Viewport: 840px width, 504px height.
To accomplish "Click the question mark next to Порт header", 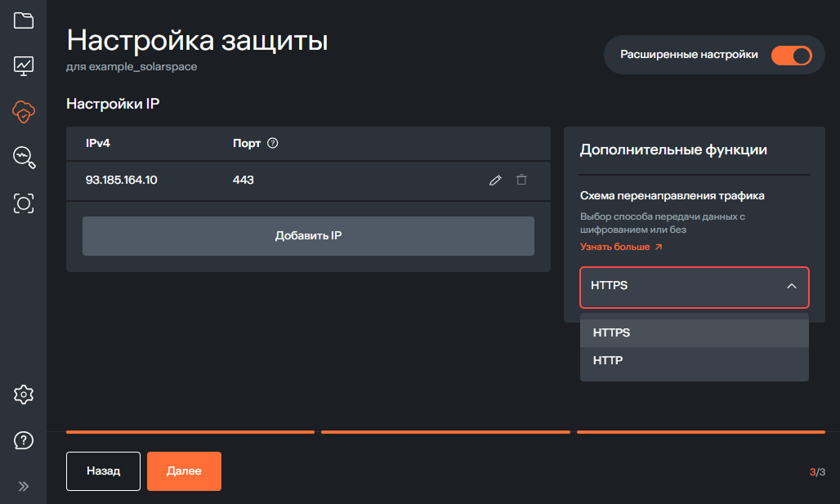I will click(273, 143).
